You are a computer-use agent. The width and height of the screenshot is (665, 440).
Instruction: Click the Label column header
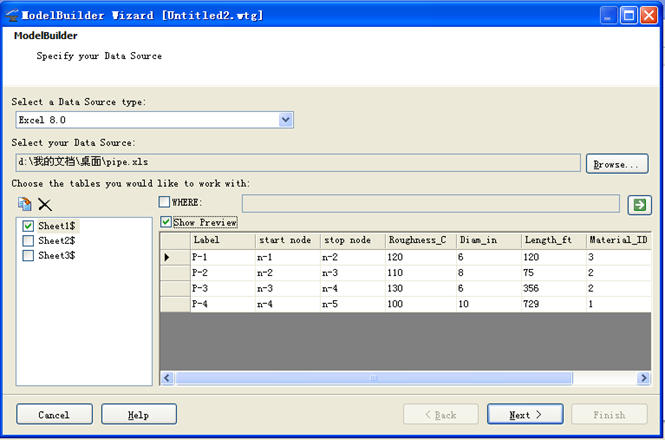click(222, 240)
